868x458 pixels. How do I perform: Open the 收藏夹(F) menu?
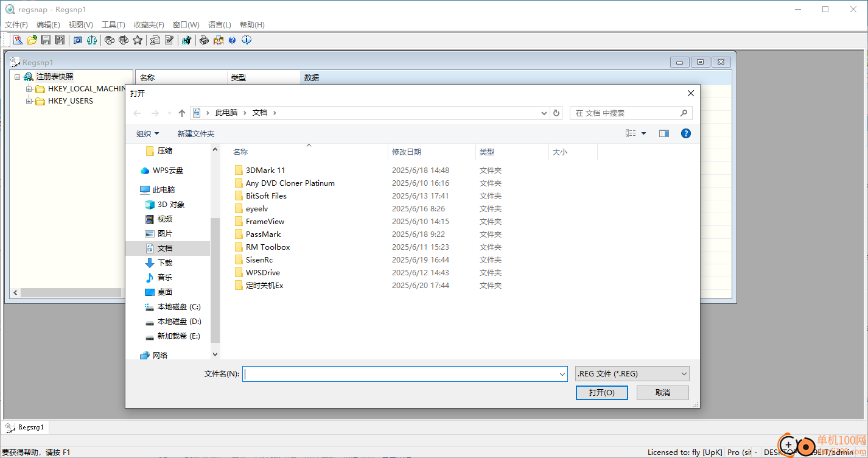coord(149,25)
